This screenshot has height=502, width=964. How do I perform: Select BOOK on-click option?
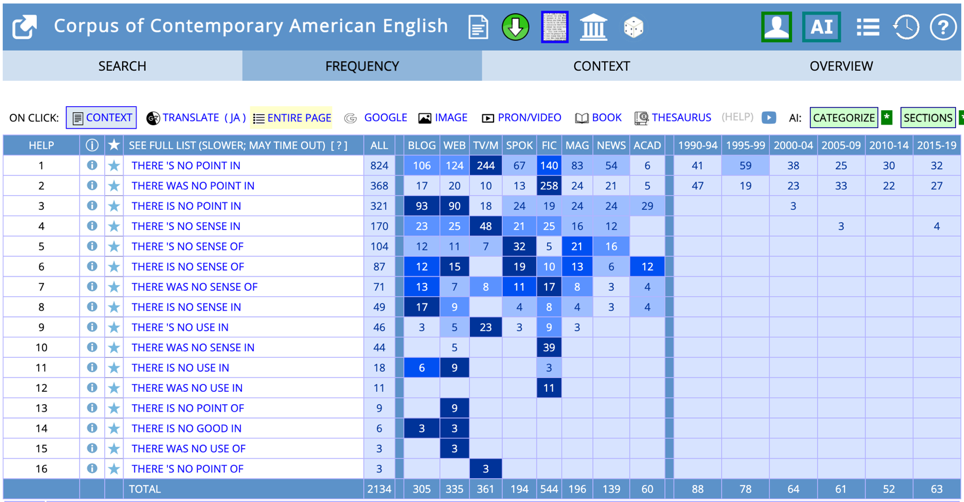pyautogui.click(x=598, y=117)
